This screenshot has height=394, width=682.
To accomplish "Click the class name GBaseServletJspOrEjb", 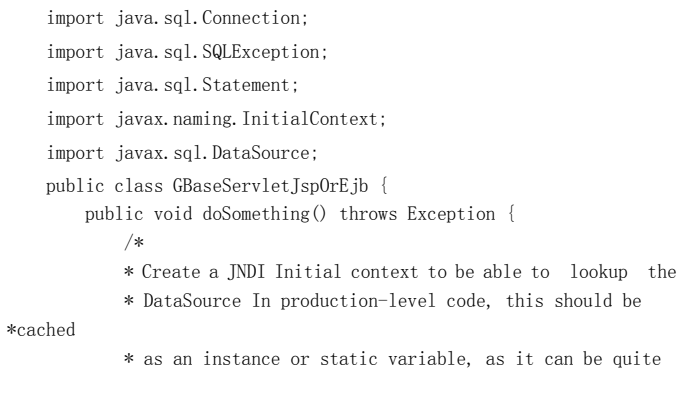I will (271, 186).
